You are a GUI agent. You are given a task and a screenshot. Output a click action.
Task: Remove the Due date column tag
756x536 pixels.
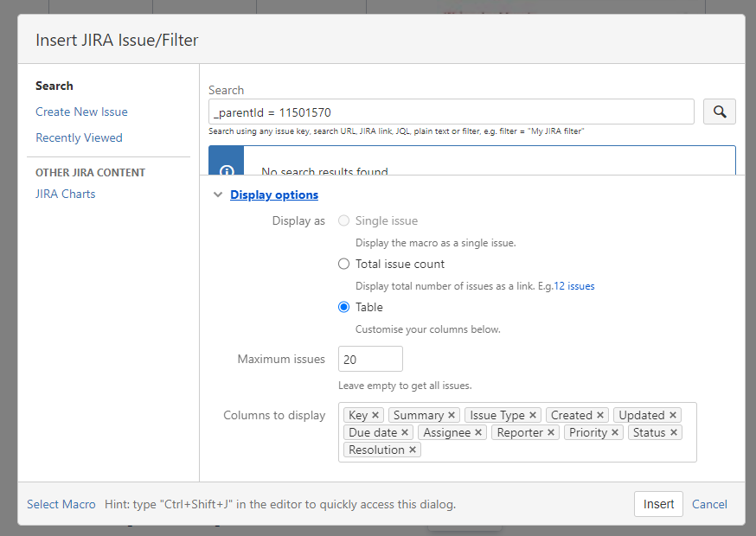[405, 432]
